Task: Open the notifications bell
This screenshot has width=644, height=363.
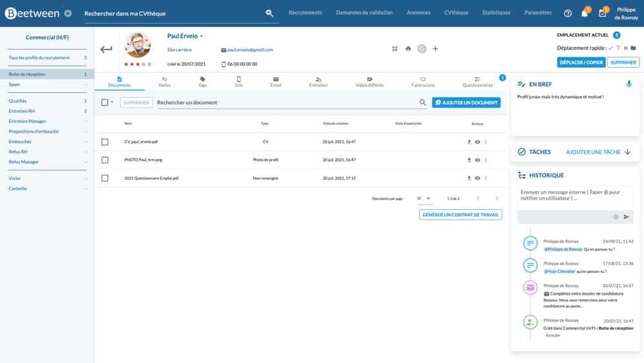Action: [x=584, y=14]
